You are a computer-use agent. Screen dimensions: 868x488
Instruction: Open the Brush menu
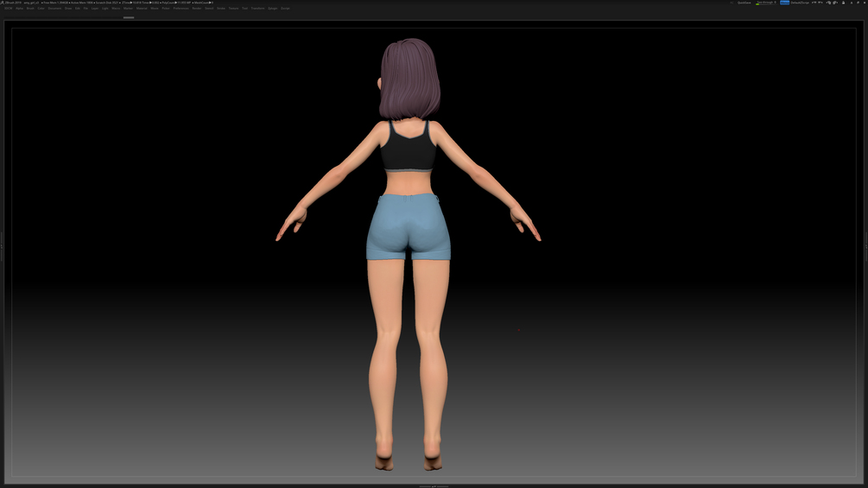(x=30, y=9)
